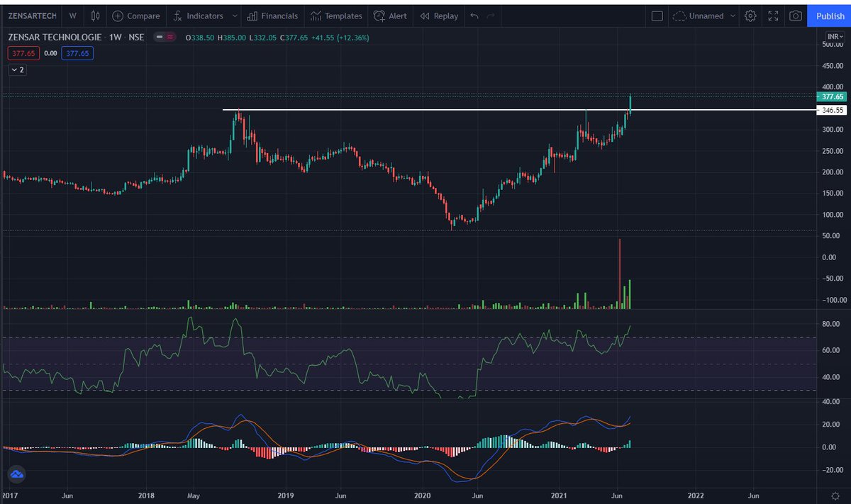Click the 346.55 price label on axis
851x504 pixels.
(832, 111)
